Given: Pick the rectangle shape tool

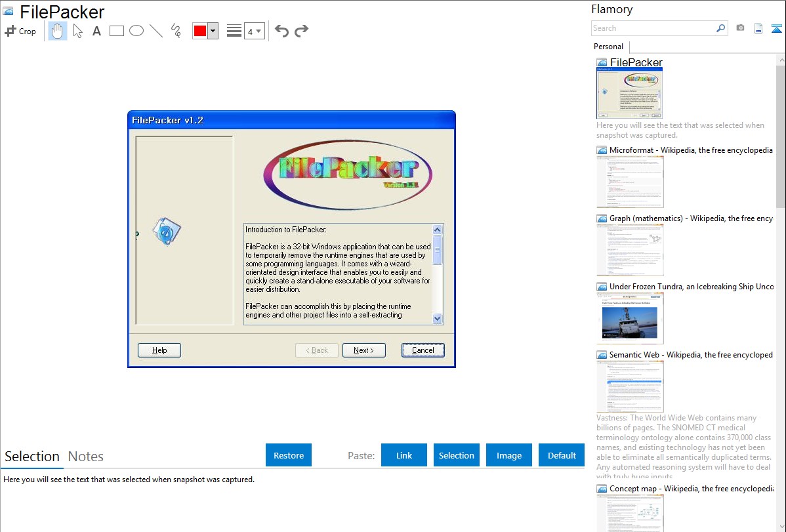Looking at the screenshot, I should [116, 31].
